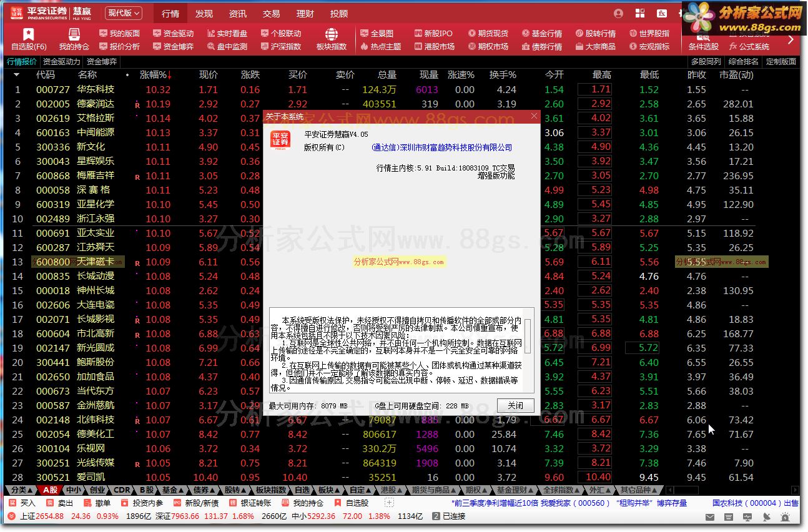Close the 关于本系统 dialog with X
Screen dimensions: 808x532
click(534, 116)
